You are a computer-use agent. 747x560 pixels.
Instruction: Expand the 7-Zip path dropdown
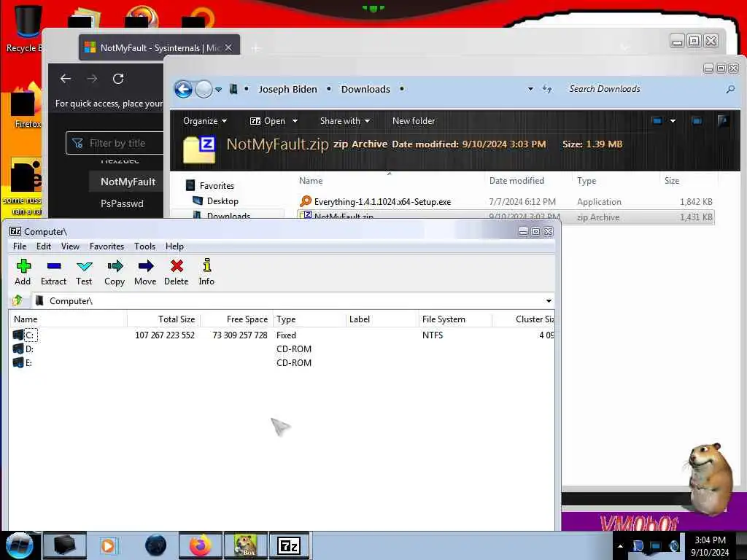point(549,301)
